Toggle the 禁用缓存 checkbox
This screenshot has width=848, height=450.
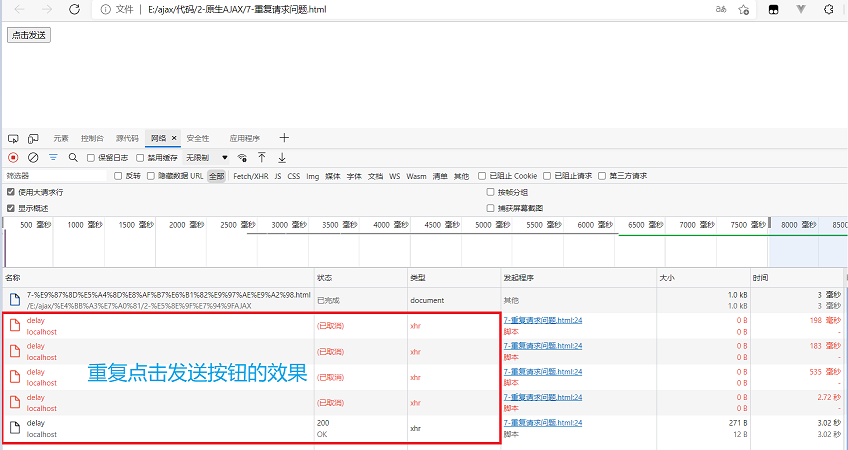pos(140,158)
